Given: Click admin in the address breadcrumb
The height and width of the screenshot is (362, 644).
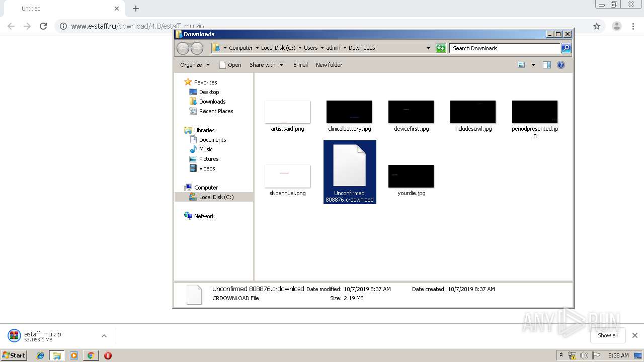Looking at the screenshot, I should pyautogui.click(x=333, y=48).
